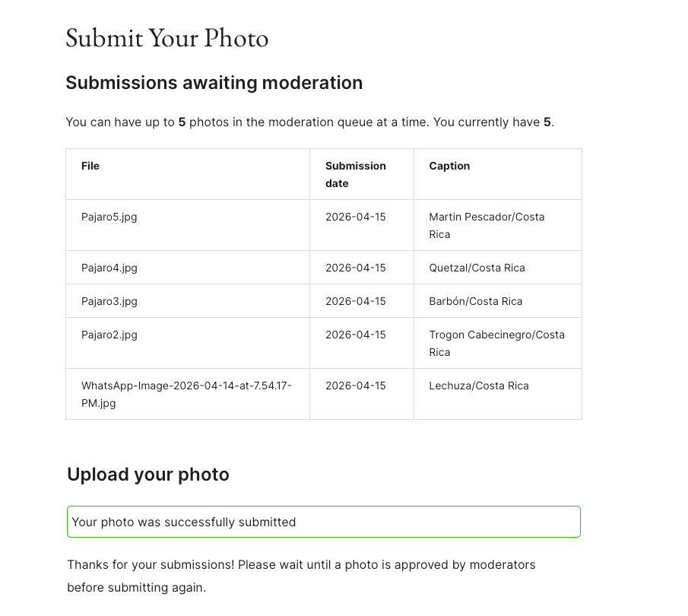Select the Pajaro5.jpg file name
The height and width of the screenshot is (616, 688).
click(109, 217)
